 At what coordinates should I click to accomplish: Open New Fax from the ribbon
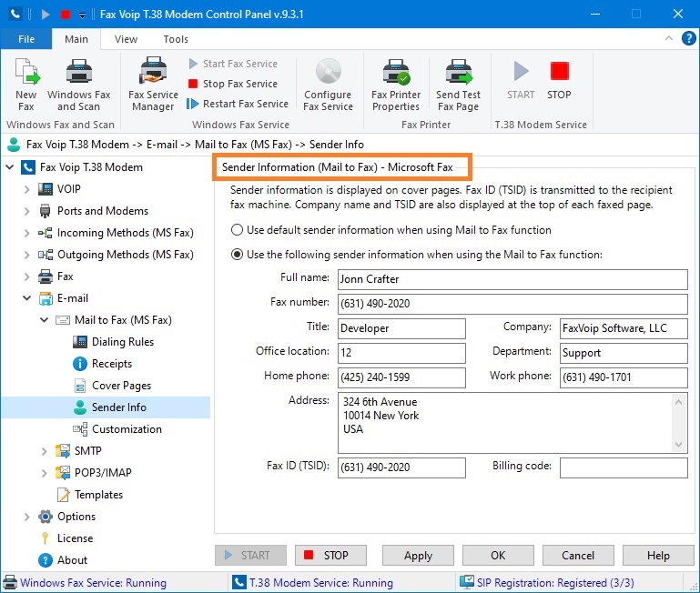click(x=26, y=85)
